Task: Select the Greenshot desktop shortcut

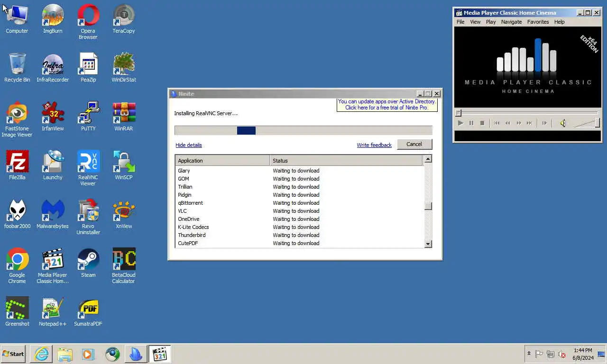Action: click(17, 312)
